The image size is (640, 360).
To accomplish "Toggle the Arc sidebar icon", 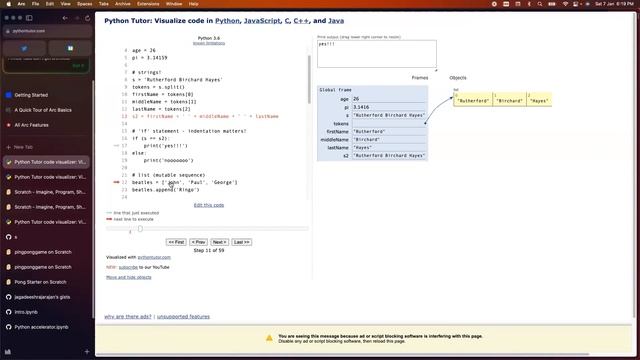I will 29,18.
